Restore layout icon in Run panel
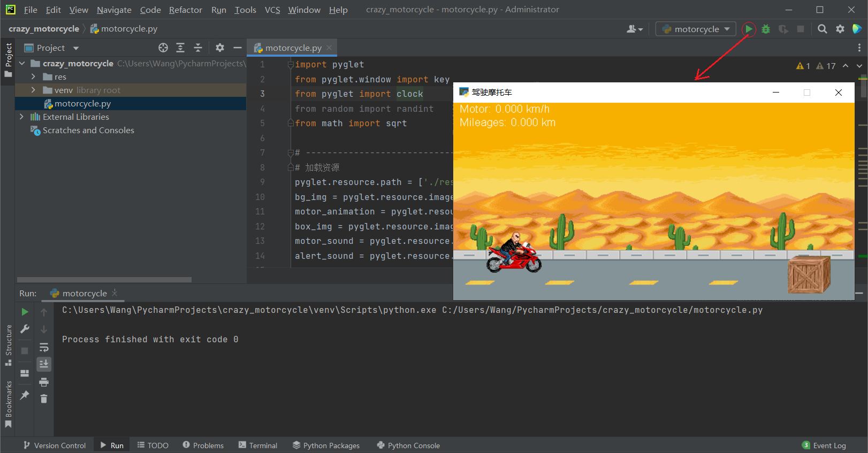The image size is (868, 453). (x=25, y=373)
